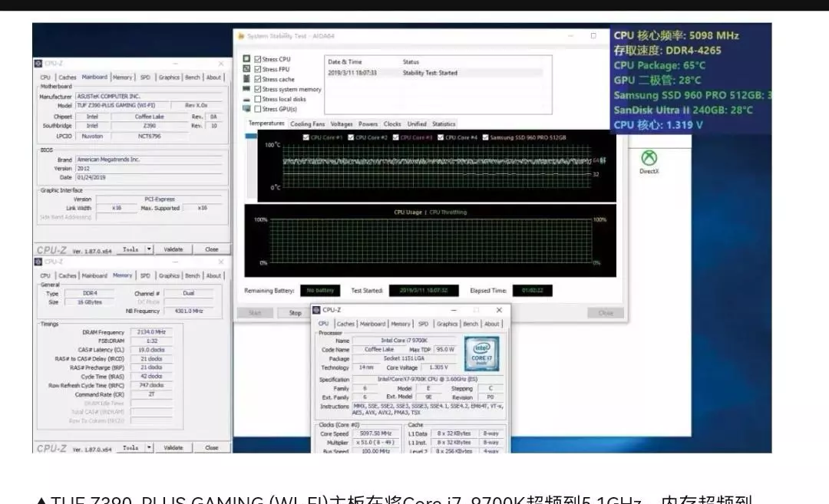The height and width of the screenshot is (504, 829).
Task: Switch to the Clocks tab
Action: pos(392,124)
